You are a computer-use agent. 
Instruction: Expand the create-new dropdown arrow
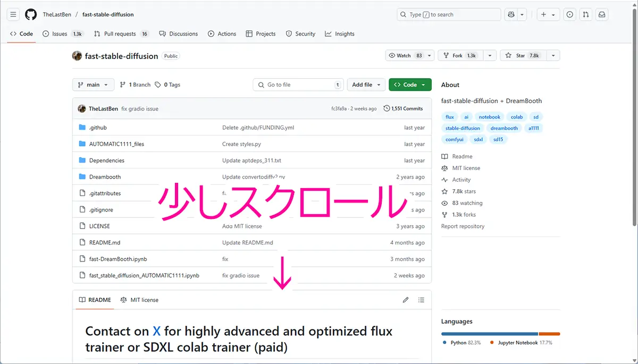(x=553, y=14)
